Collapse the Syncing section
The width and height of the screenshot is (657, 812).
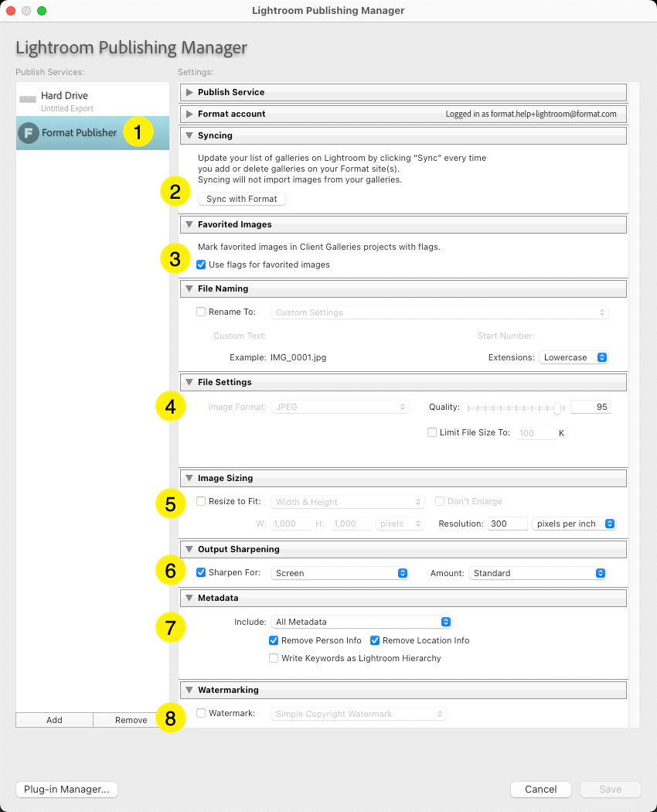point(189,135)
